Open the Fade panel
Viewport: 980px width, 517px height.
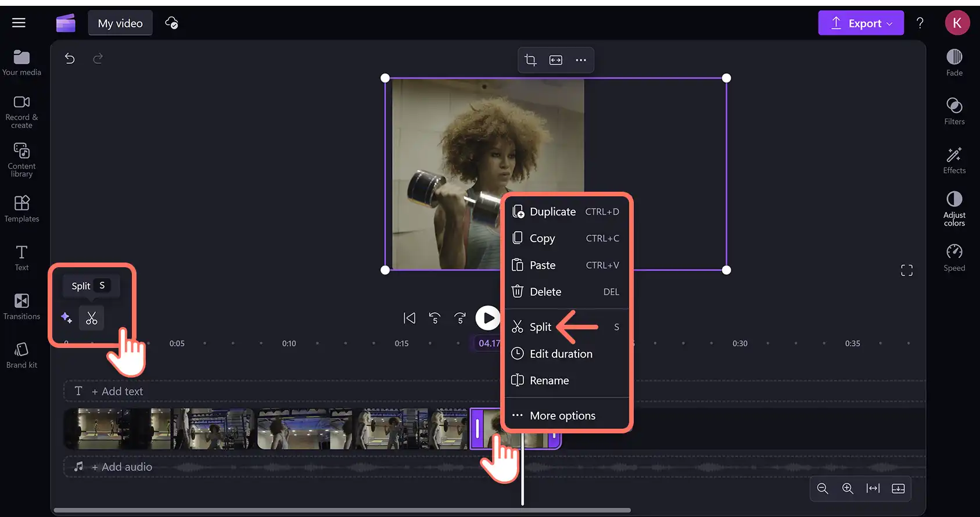coord(954,63)
